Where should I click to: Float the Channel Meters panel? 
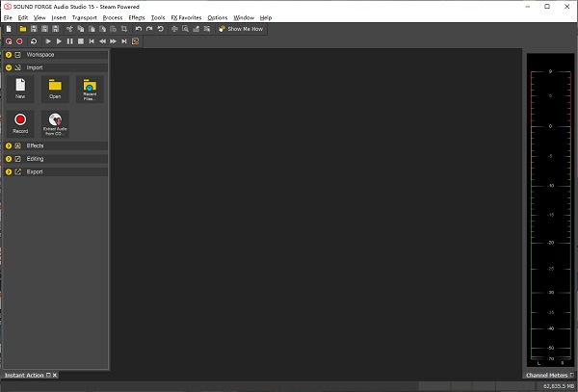coord(572,375)
